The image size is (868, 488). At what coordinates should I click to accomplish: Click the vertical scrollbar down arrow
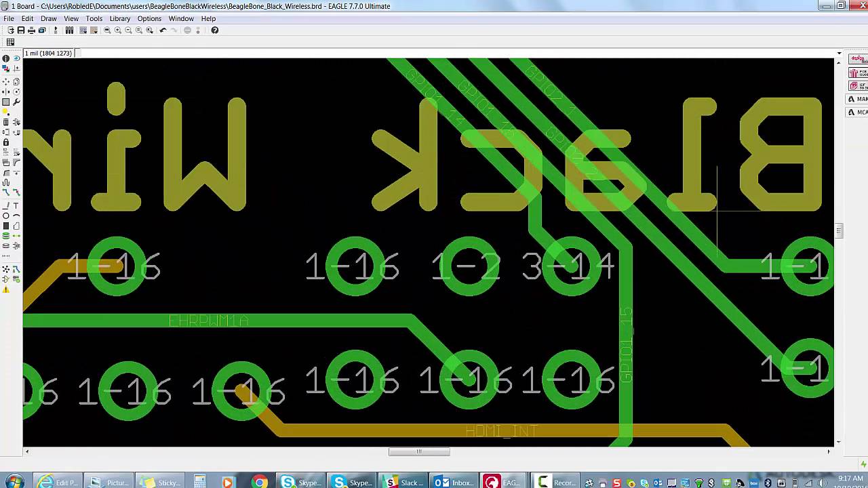click(x=839, y=442)
